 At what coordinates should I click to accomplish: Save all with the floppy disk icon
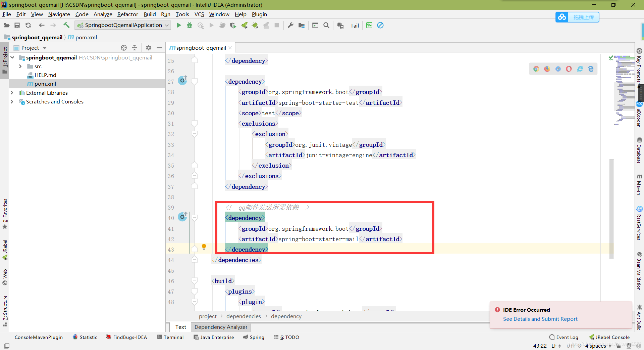coord(17,25)
